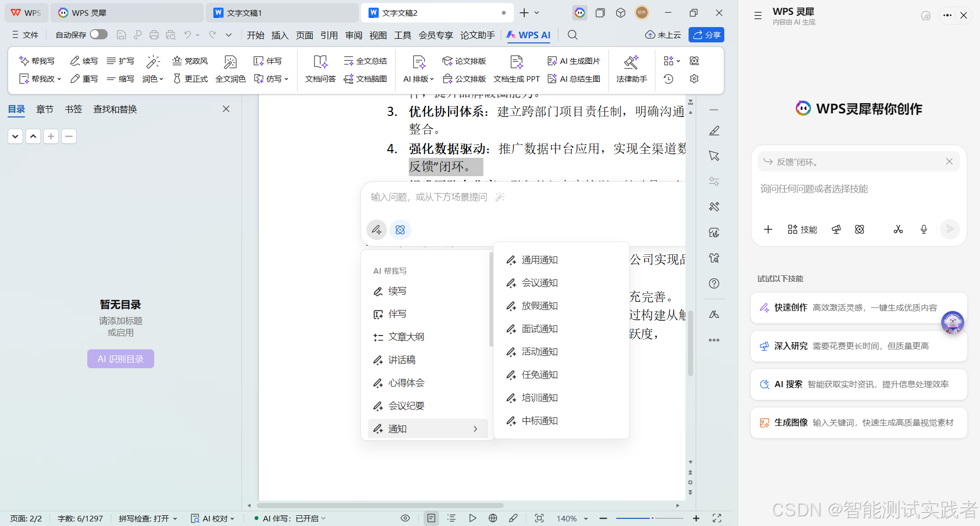The width and height of the screenshot is (980, 526).
Task: Click the AI 识别目录 button
Action: pyautogui.click(x=120, y=358)
